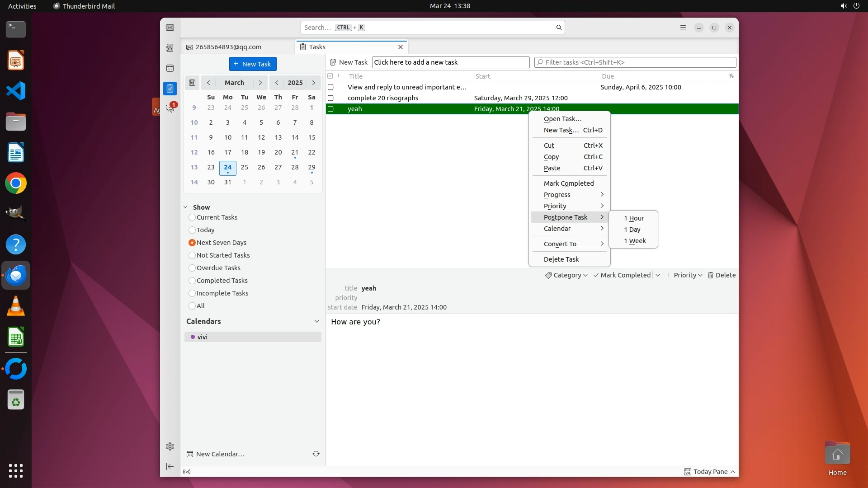Switch to the Calendar space icon
This screenshot has width=868, height=488.
click(x=170, y=68)
